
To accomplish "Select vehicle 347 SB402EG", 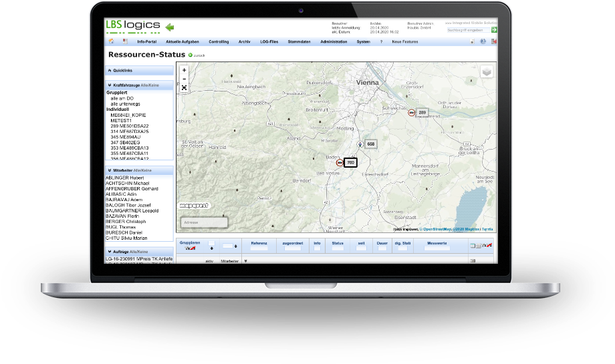I will point(125,143).
